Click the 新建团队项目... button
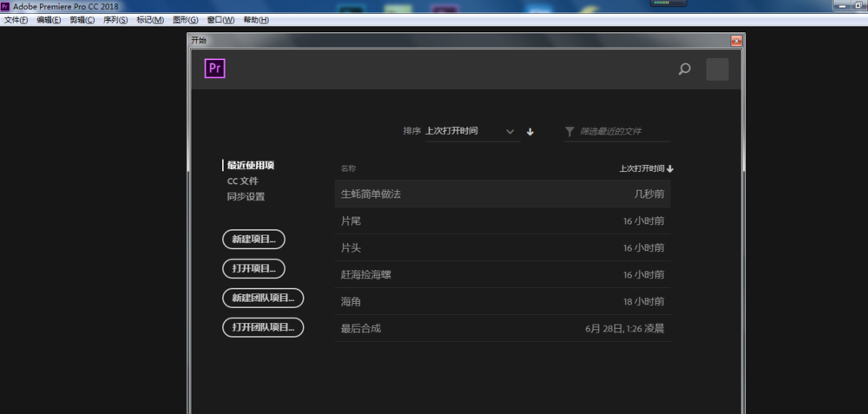This screenshot has height=414, width=868. (x=263, y=298)
